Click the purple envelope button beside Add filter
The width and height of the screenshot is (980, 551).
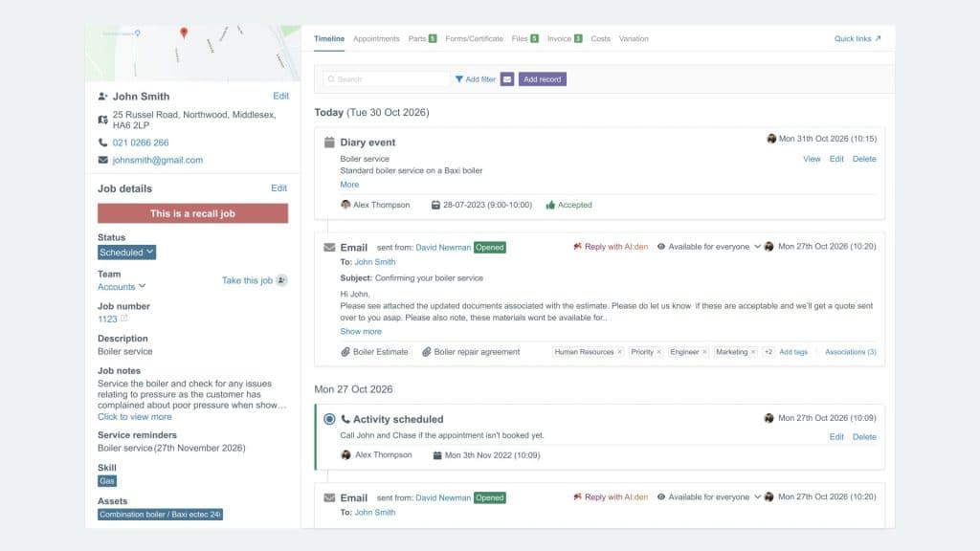tap(507, 79)
